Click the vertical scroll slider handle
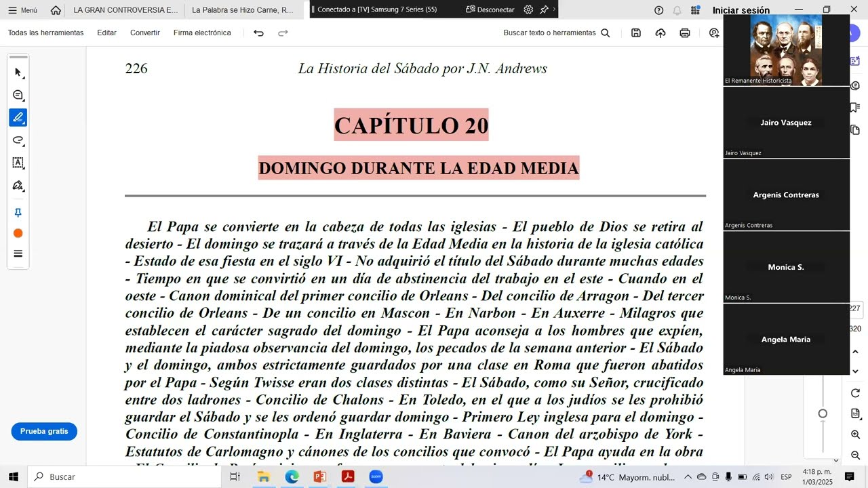Screen dimensions: 868x488 823,413
